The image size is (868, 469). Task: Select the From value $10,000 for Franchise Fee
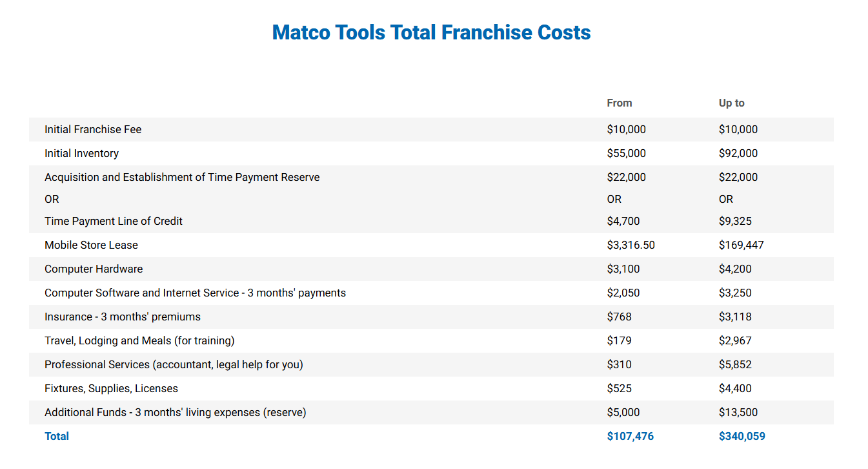tap(627, 129)
